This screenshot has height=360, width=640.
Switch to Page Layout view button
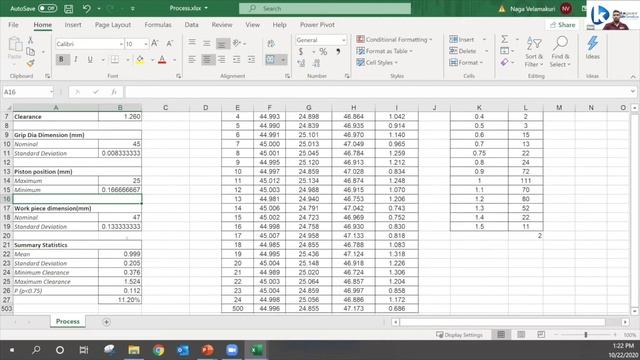tap(521, 335)
